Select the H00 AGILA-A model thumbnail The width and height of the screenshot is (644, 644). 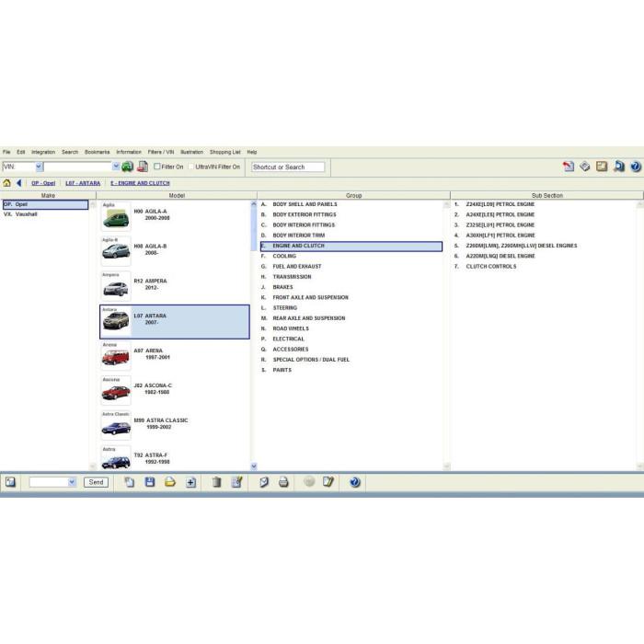coord(116,217)
